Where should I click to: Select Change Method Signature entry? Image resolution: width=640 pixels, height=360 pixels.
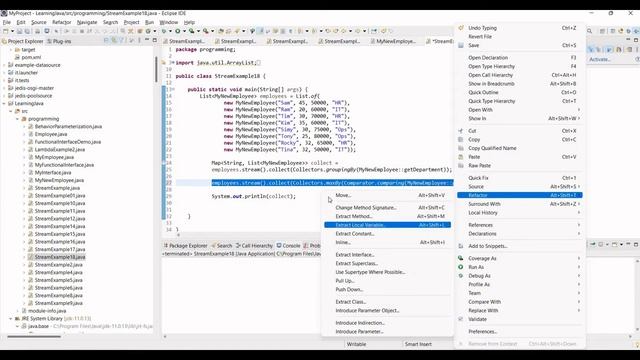[x=387, y=208]
